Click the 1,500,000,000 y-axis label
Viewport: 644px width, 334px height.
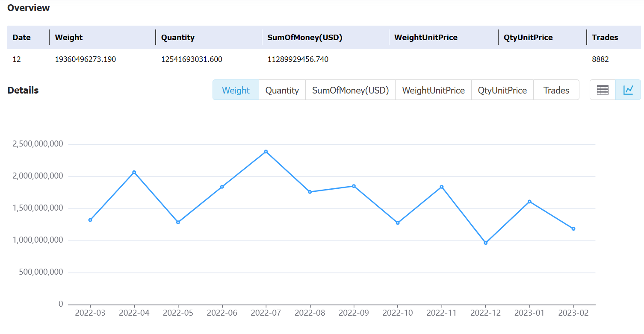(x=38, y=208)
